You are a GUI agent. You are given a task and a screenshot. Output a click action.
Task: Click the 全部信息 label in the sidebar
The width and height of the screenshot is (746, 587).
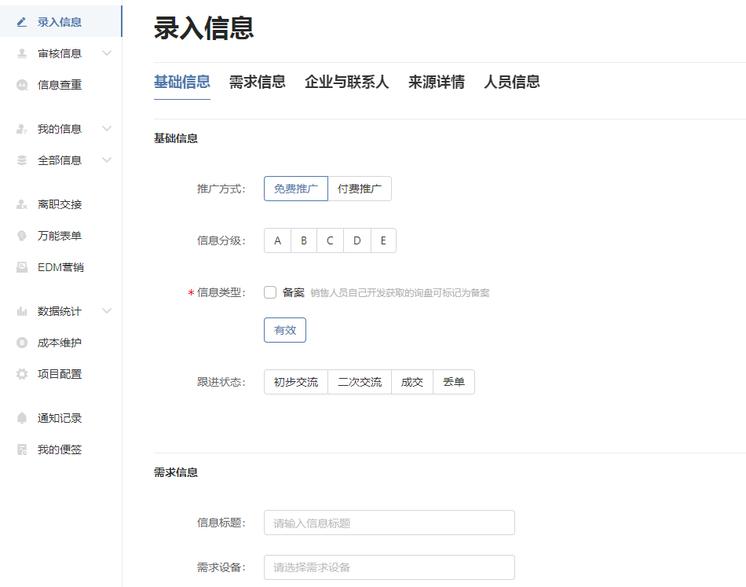click(59, 160)
